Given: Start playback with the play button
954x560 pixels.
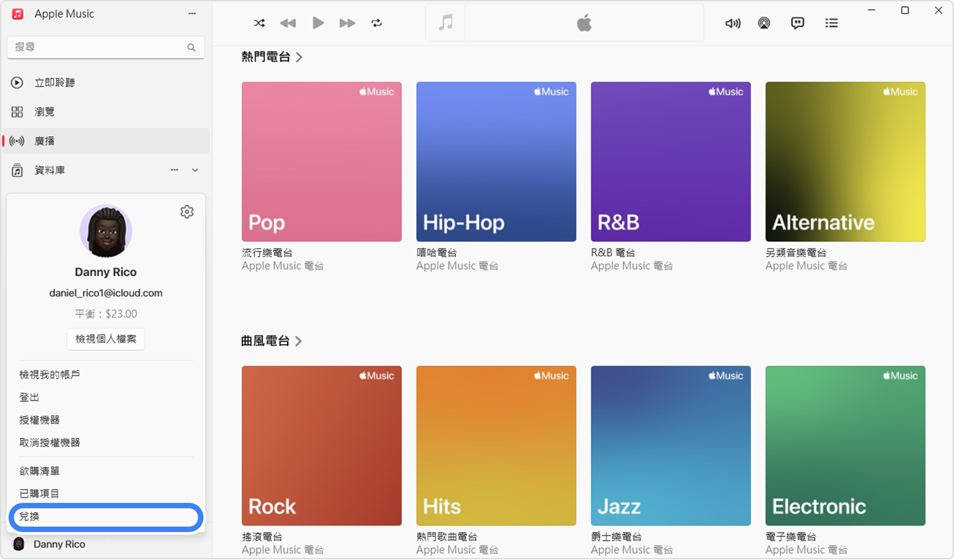Looking at the screenshot, I should 318,23.
